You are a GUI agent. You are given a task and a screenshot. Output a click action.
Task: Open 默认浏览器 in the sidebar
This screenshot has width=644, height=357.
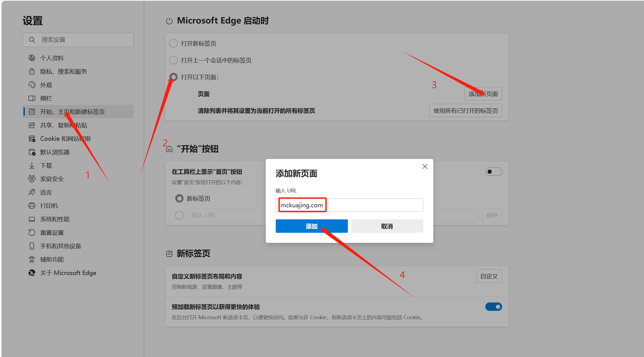point(78,152)
